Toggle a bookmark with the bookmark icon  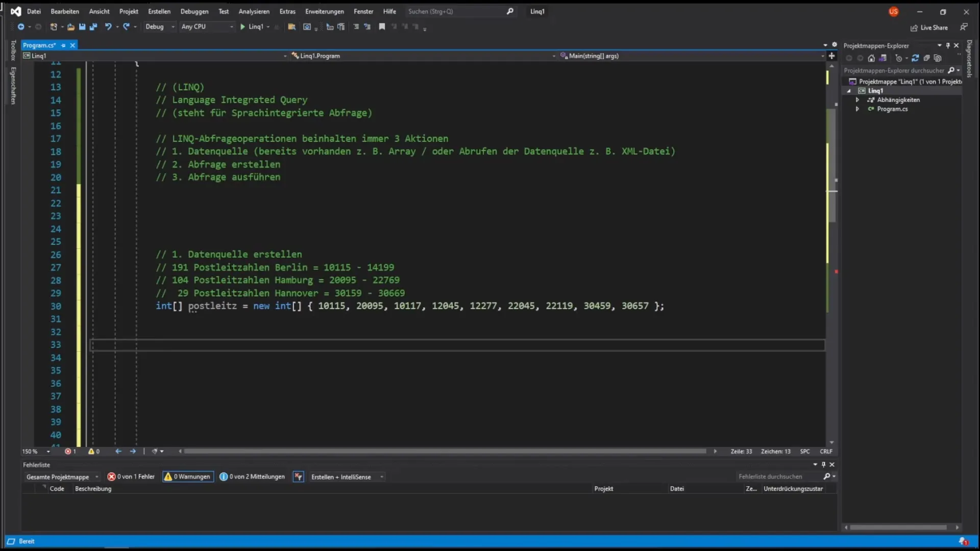coord(382,27)
